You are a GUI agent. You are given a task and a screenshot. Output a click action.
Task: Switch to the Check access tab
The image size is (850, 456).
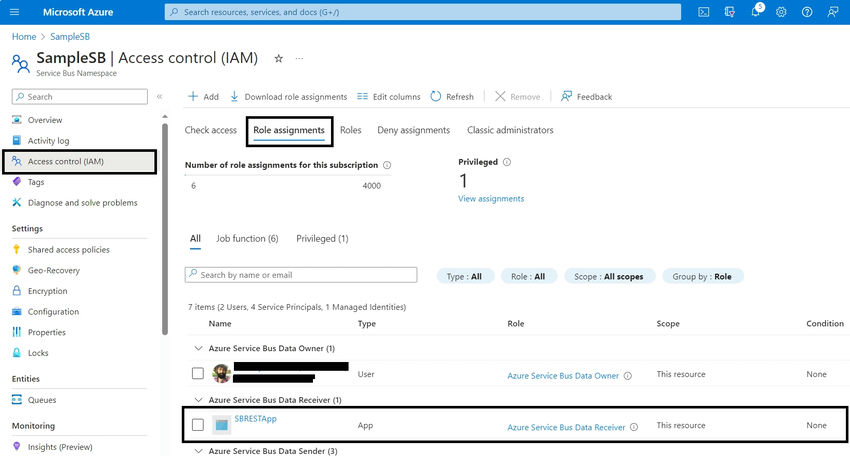coord(210,130)
